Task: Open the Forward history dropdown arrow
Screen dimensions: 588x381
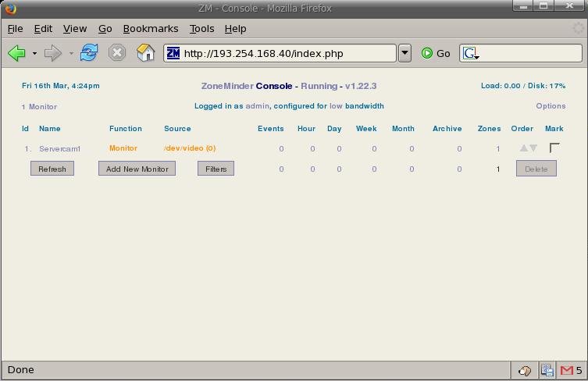Action: [x=71, y=54]
